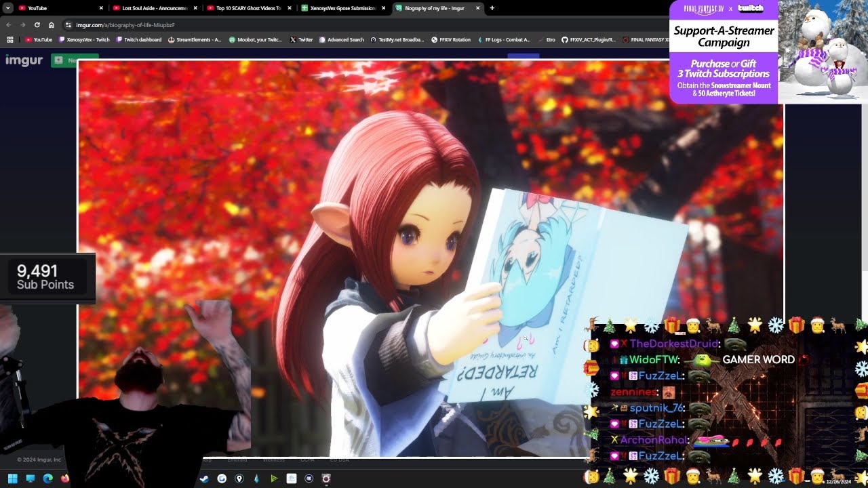The image size is (868, 488).
Task: Open the Windows Start menu
Action: tap(12, 479)
